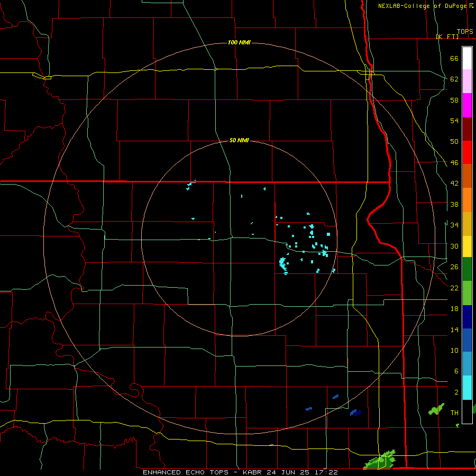Click the "46" legend value

pyautogui.click(x=454, y=163)
